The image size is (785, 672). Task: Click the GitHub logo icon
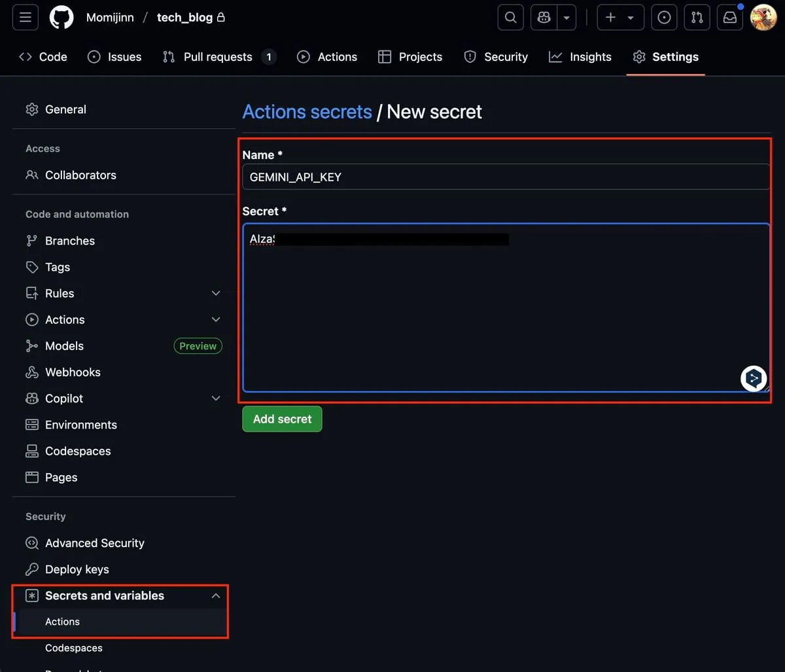(x=61, y=18)
